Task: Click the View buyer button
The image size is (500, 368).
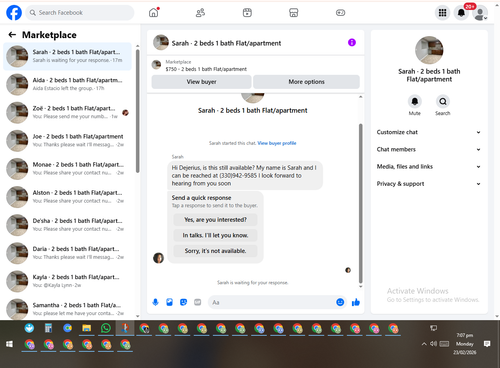Action: [x=201, y=82]
